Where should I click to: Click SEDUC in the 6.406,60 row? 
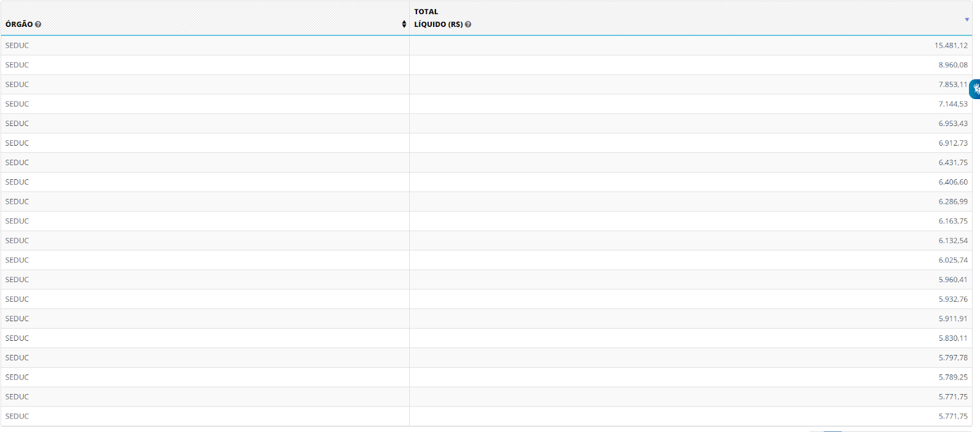(x=17, y=182)
